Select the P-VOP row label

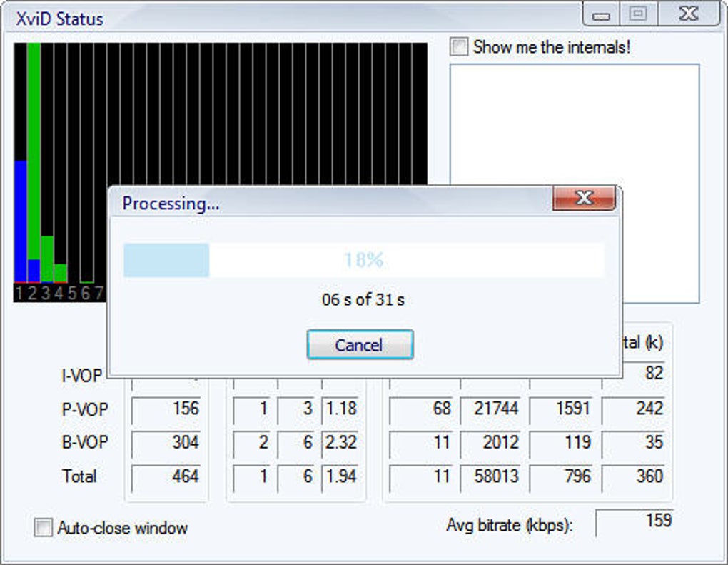pos(85,409)
